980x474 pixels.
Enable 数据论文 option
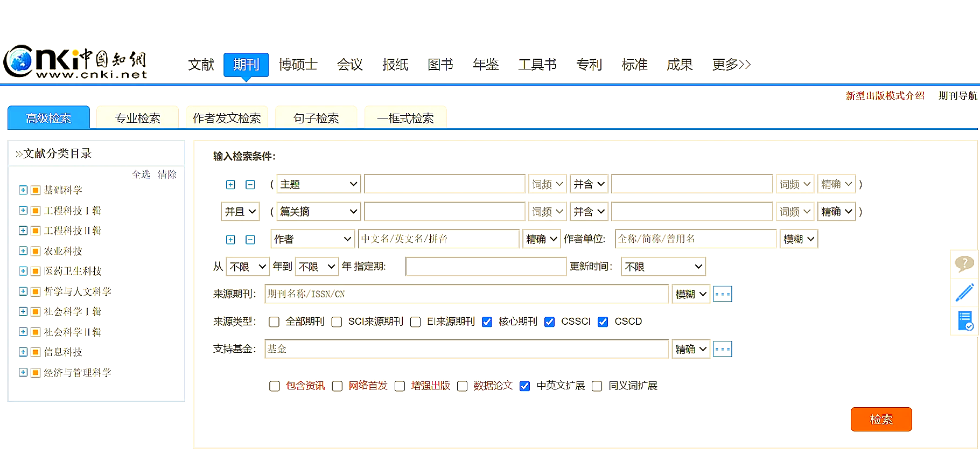pyautogui.click(x=463, y=386)
